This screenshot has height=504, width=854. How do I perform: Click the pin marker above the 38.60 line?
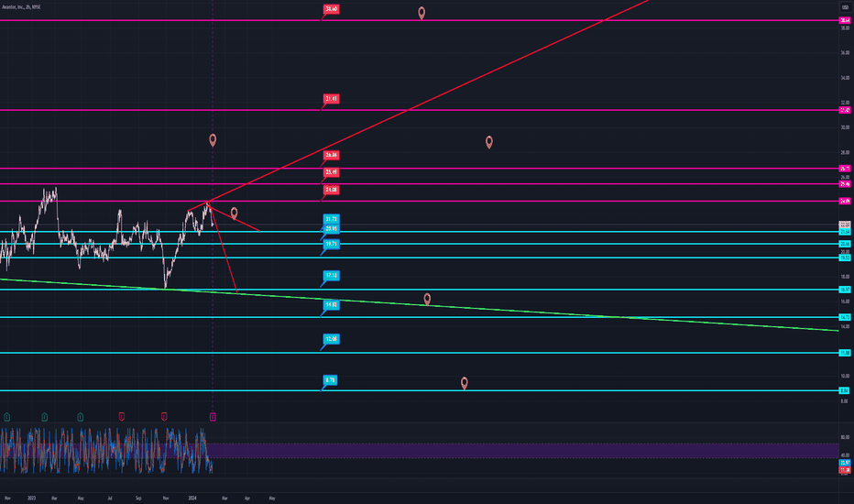(422, 13)
